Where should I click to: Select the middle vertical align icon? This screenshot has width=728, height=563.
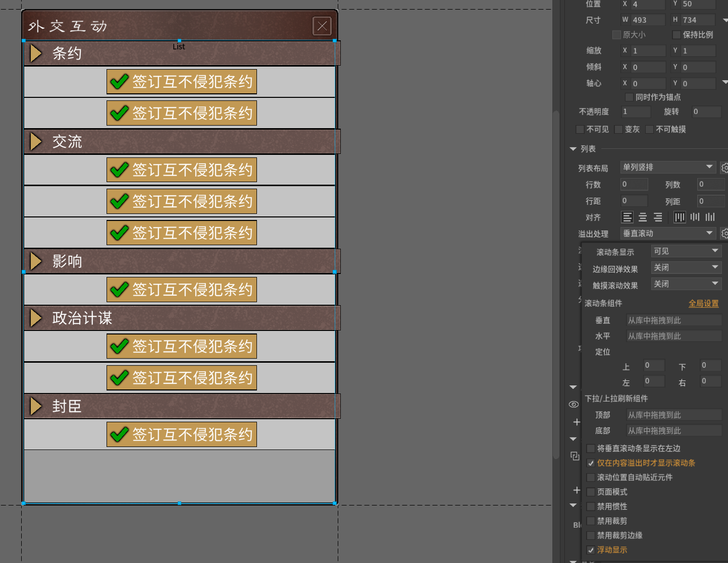pos(695,217)
